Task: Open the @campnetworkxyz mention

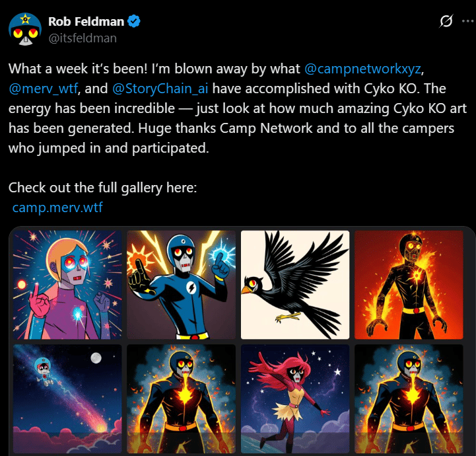Action: [x=362, y=69]
